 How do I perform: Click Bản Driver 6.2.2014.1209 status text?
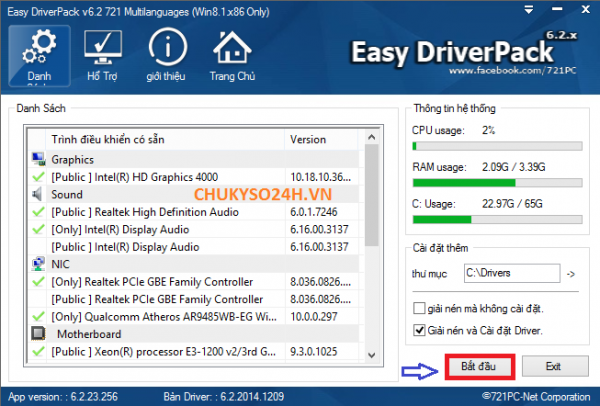tap(224, 396)
